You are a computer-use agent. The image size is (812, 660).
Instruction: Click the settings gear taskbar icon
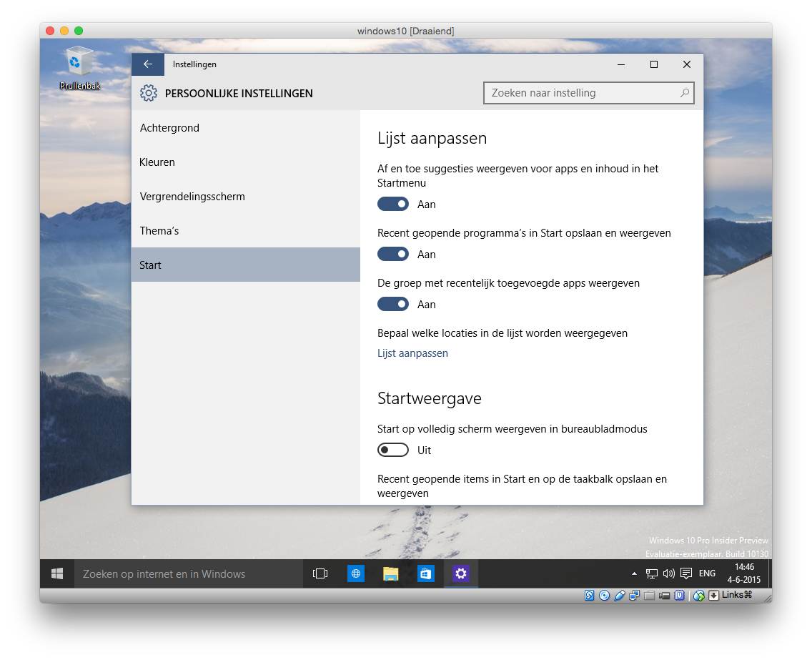(x=461, y=573)
